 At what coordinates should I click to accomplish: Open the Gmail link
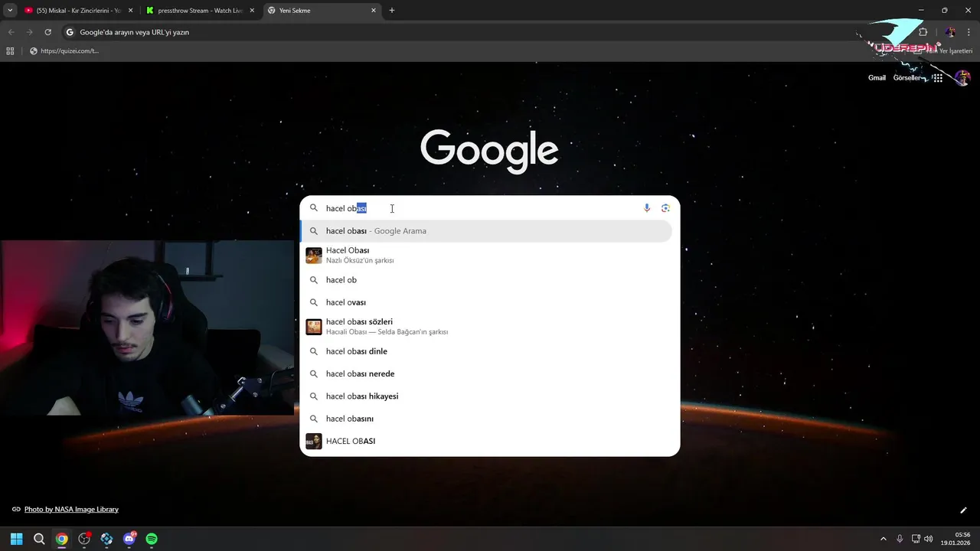(x=877, y=78)
